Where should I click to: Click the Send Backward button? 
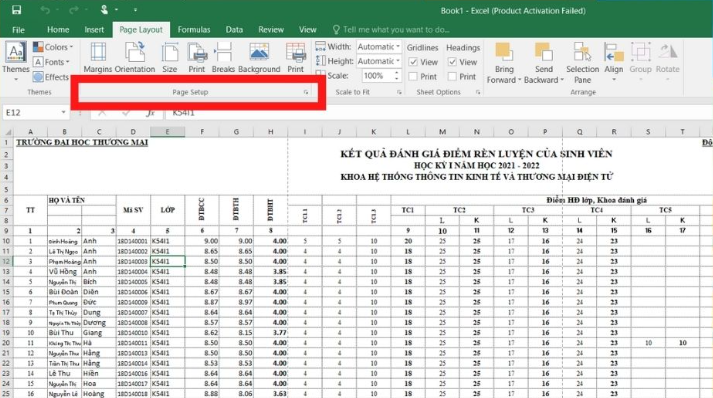pos(544,63)
